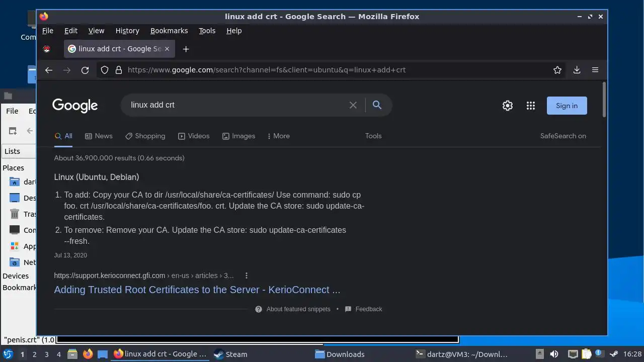Switch to News results

(x=99, y=136)
